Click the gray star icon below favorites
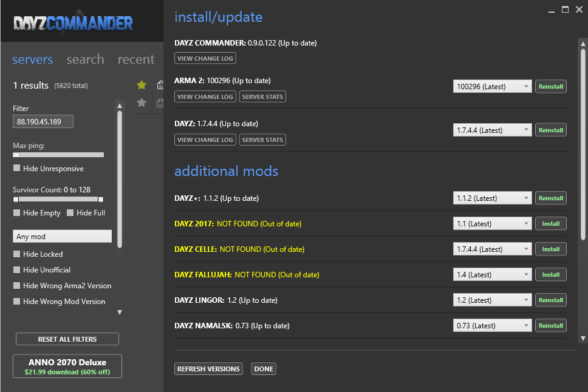 [142, 103]
